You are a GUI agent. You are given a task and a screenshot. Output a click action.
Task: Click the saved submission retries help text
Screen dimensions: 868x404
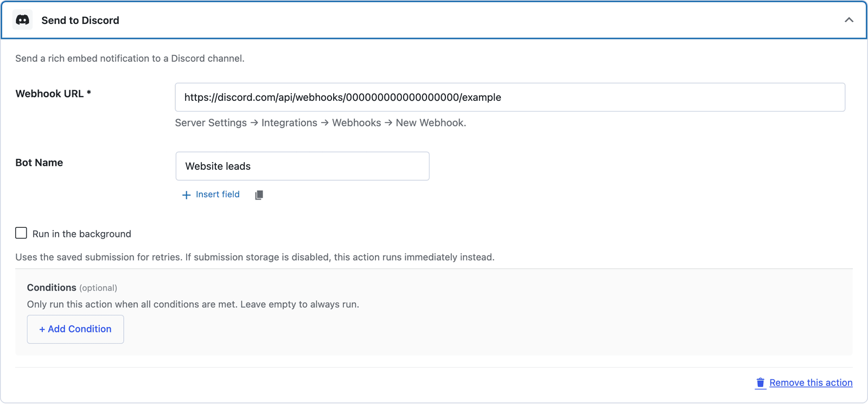(255, 257)
